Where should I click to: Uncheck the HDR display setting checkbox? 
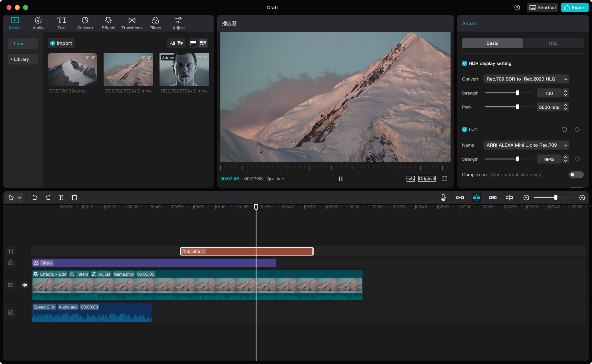(x=464, y=63)
